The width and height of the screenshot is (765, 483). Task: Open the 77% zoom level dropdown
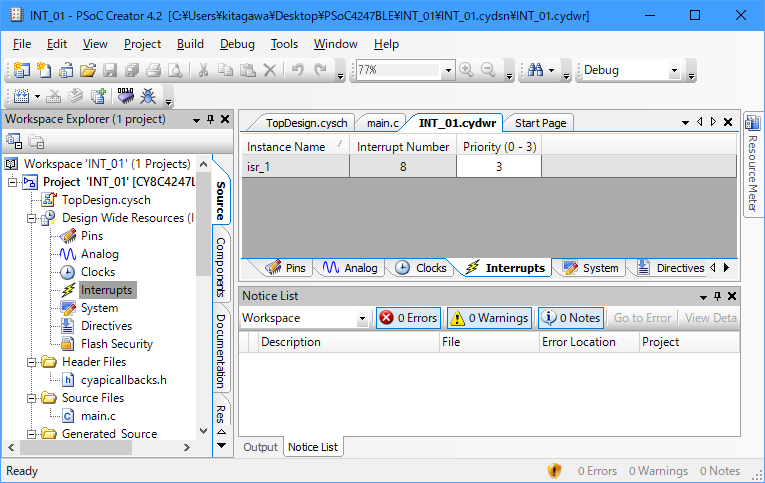[448, 71]
